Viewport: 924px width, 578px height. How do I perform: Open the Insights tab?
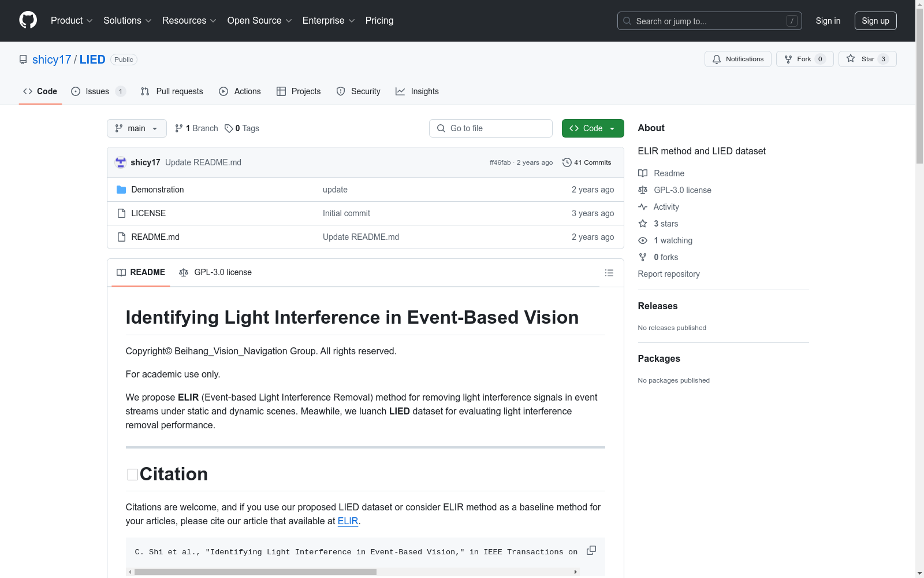click(x=417, y=91)
